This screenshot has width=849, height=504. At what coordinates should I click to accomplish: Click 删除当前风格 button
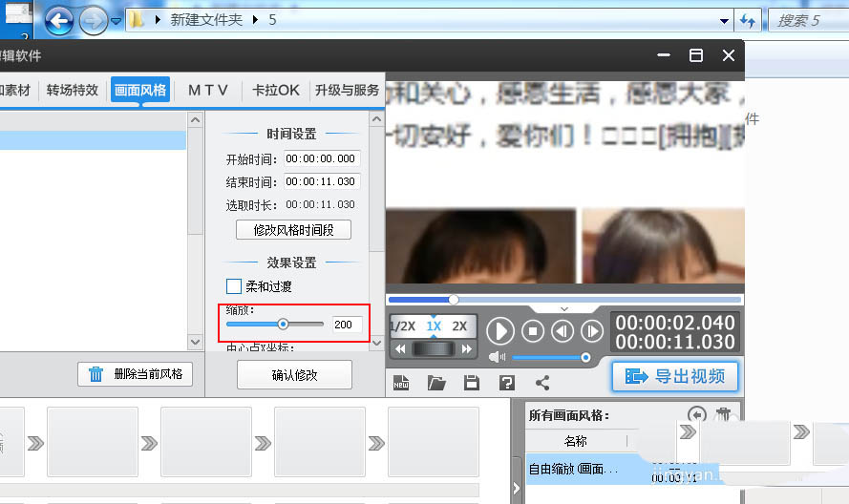pos(135,374)
